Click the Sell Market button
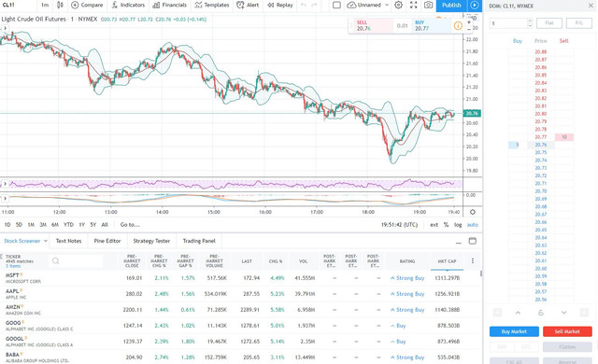The width and height of the screenshot is (598, 364). 567,331
